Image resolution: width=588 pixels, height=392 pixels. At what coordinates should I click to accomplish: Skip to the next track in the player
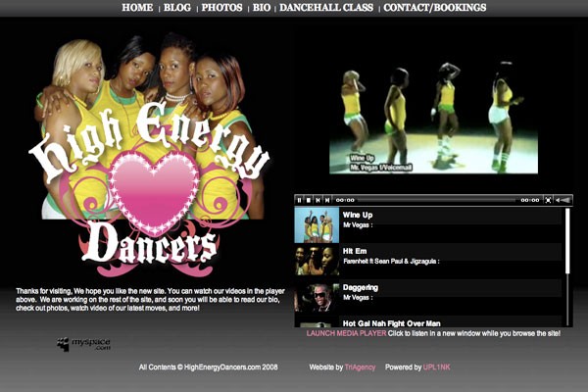point(327,200)
